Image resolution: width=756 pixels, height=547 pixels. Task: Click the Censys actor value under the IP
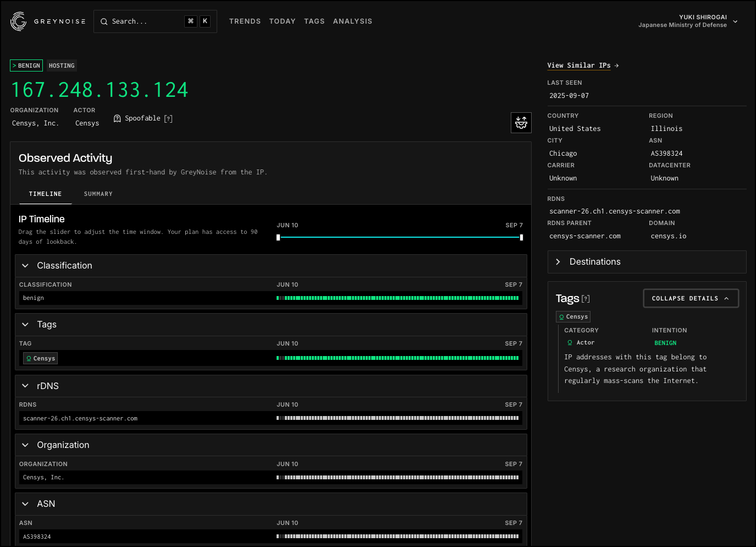pos(87,123)
